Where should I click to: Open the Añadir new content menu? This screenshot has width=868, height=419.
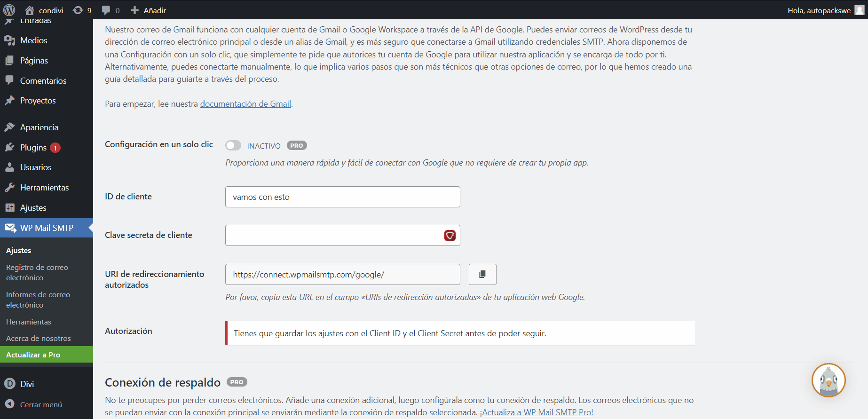[x=148, y=10]
